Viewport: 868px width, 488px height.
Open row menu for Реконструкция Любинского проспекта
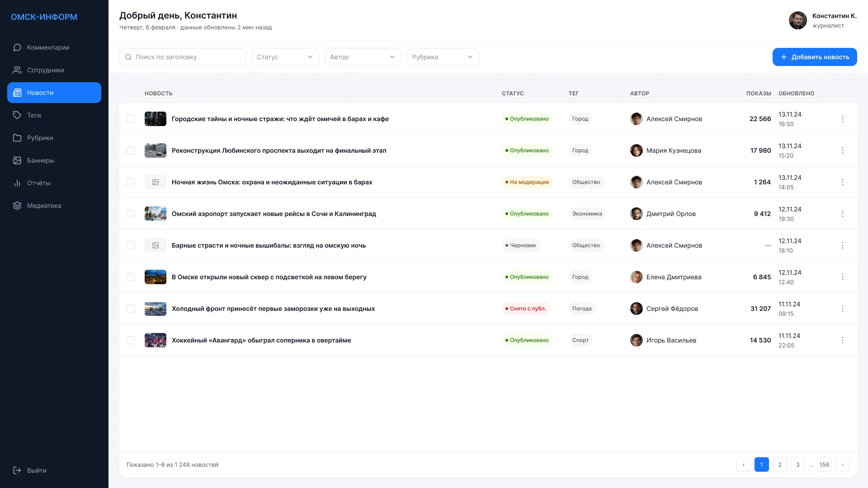pos(843,150)
